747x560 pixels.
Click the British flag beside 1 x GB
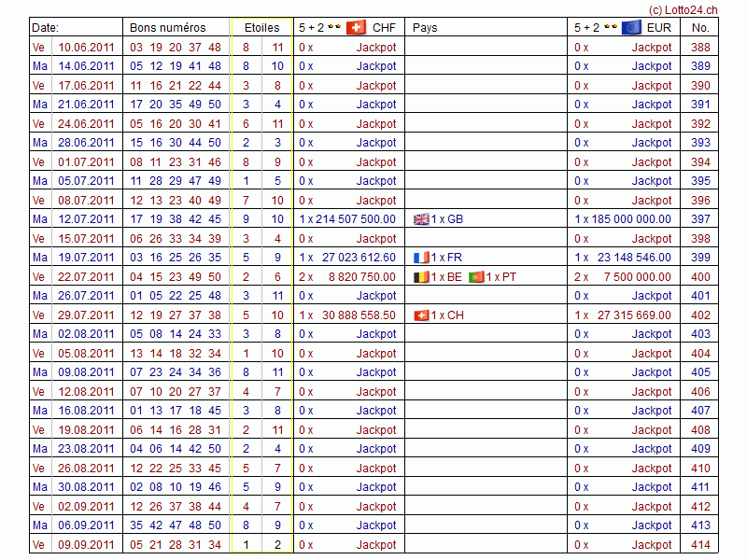click(421, 219)
